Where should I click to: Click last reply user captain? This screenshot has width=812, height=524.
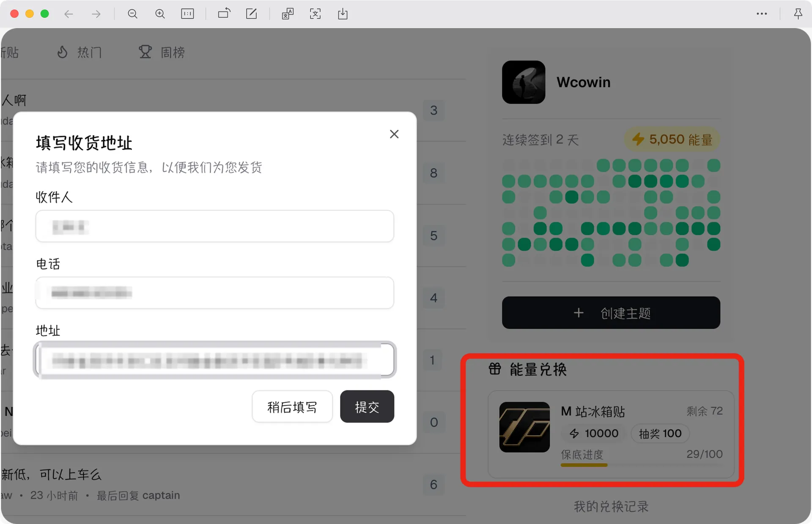[x=161, y=495]
